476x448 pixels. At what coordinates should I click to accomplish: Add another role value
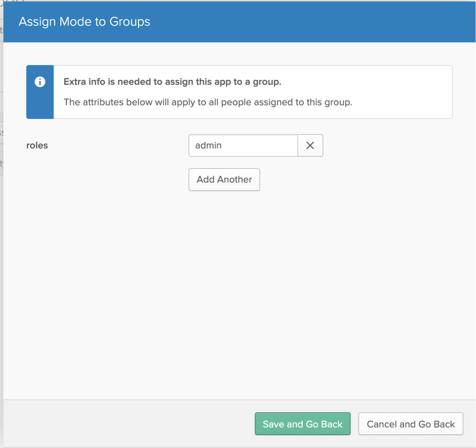224,180
